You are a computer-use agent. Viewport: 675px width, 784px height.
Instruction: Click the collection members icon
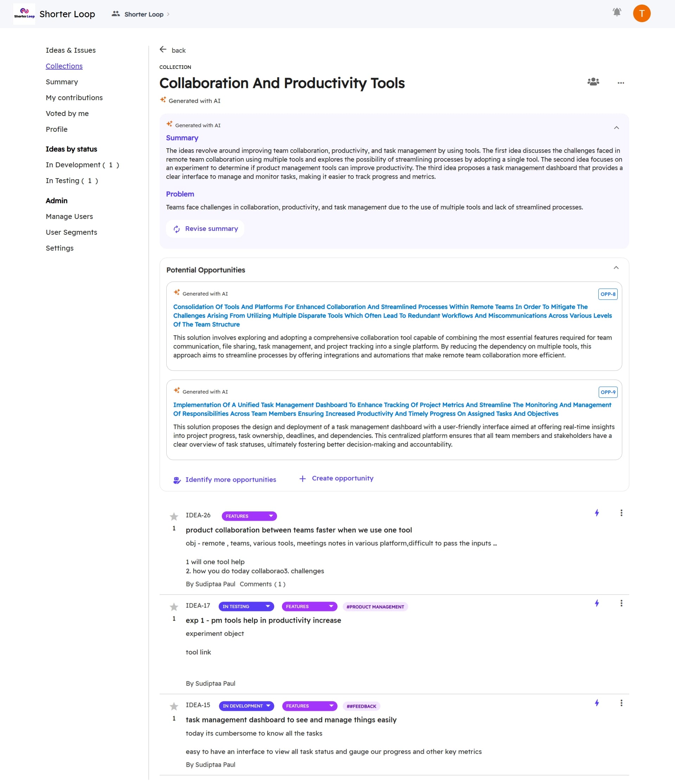593,82
